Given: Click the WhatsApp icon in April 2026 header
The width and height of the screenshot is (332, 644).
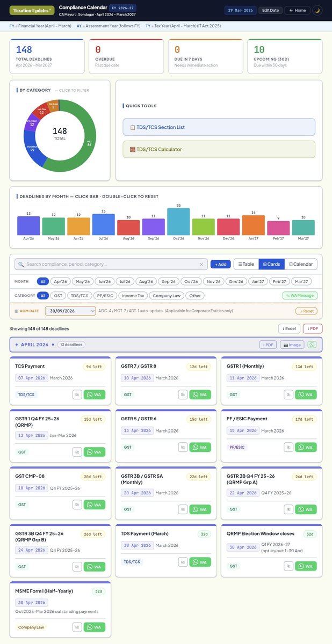Looking at the screenshot, I should click(x=312, y=345).
